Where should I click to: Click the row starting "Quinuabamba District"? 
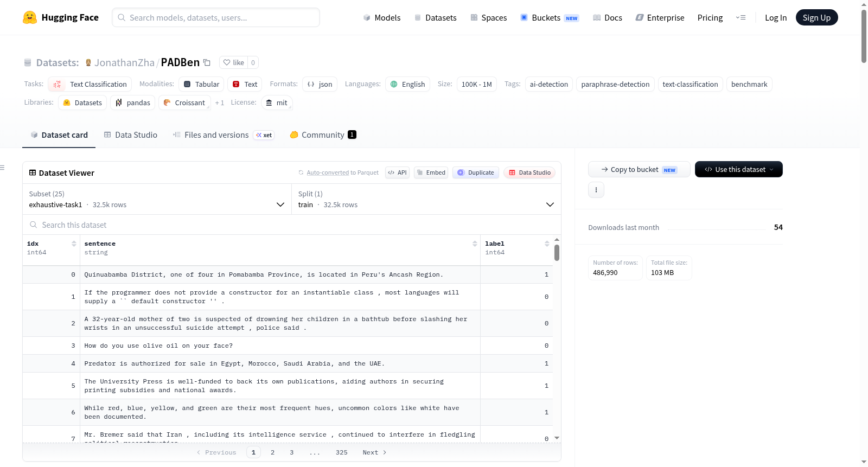(288, 274)
